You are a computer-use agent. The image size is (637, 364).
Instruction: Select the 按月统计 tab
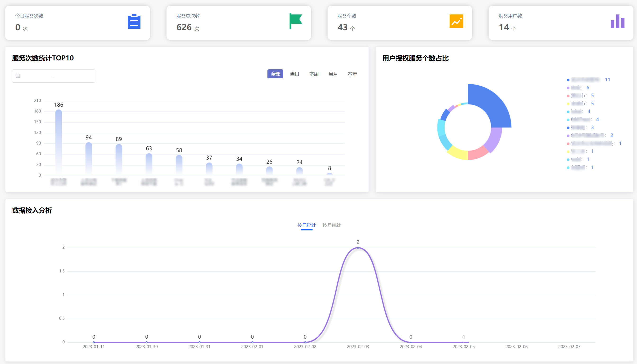[x=332, y=225]
